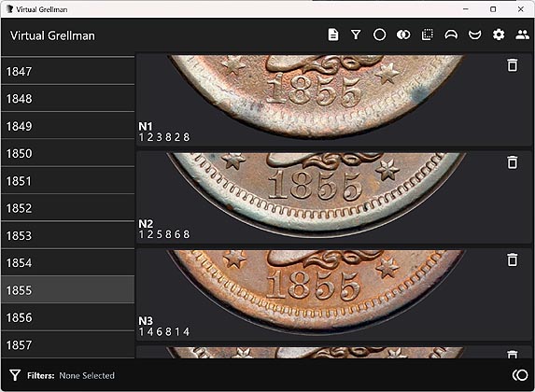
Task: Click overlapping circles icon in bottom bar
Action: [520, 375]
